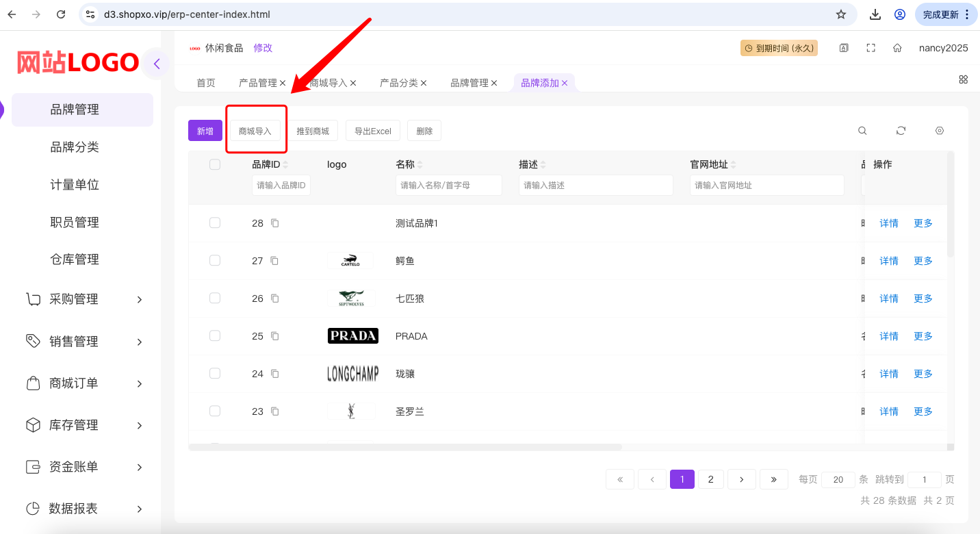980x534 pixels.
Task: Click the sort icon on 描述 column
Action: [x=543, y=165]
